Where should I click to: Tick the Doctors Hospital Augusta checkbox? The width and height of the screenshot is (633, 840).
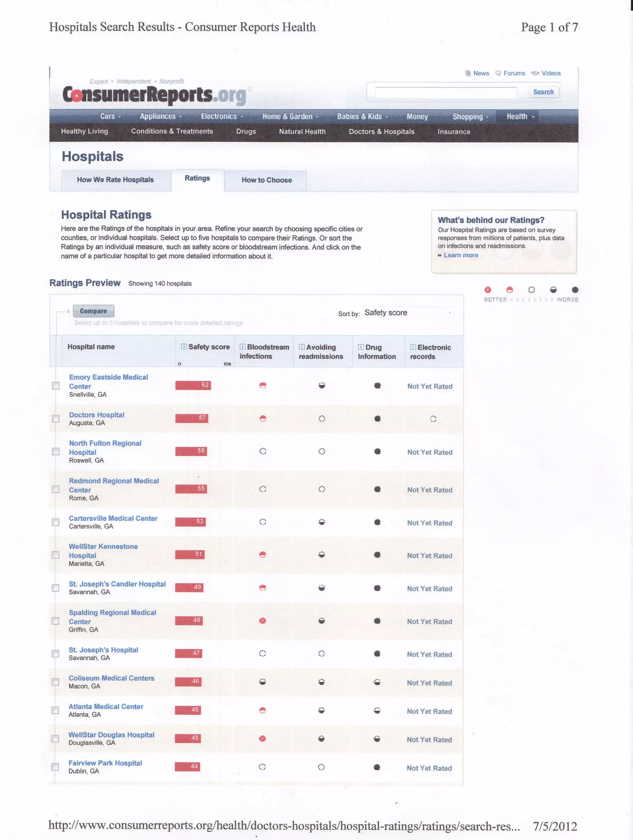pos(56,418)
